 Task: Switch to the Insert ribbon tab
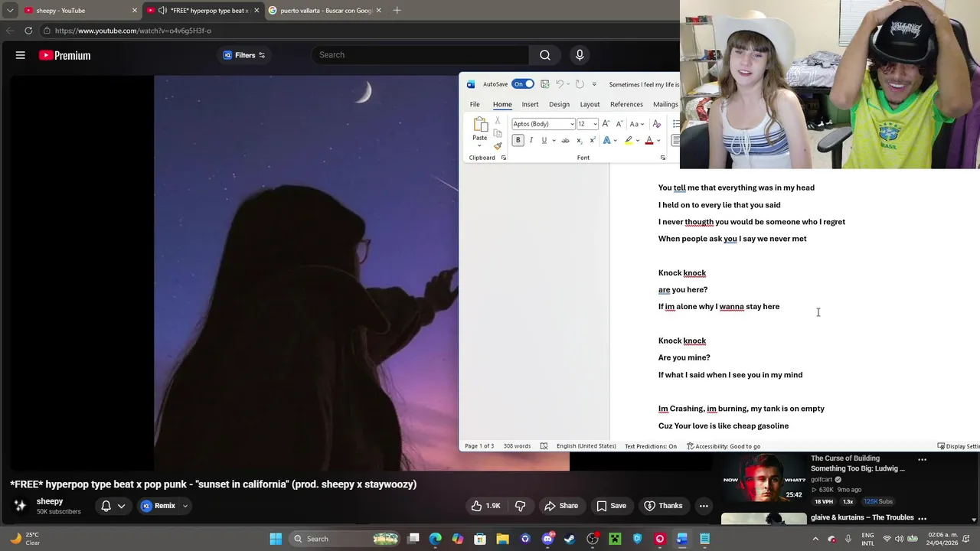[530, 104]
